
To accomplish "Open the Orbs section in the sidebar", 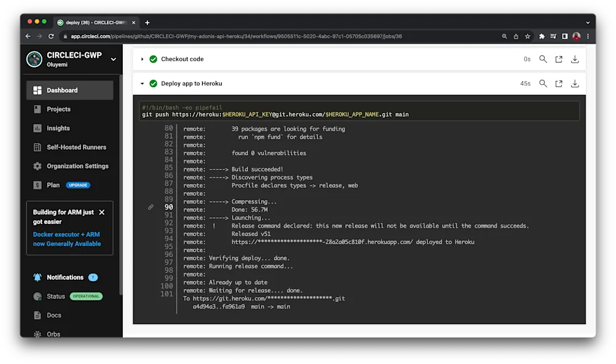I will point(53,334).
